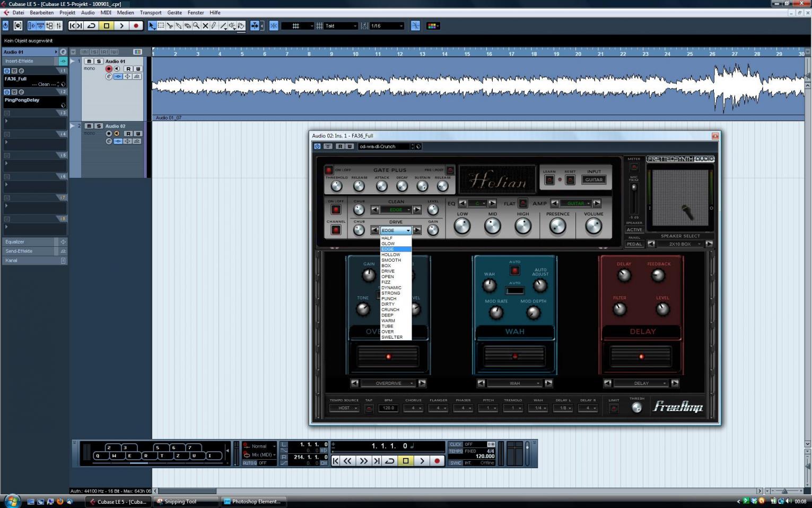The image size is (812, 508).
Task: Toggle the EQ FLAT red button
Action: tap(523, 203)
